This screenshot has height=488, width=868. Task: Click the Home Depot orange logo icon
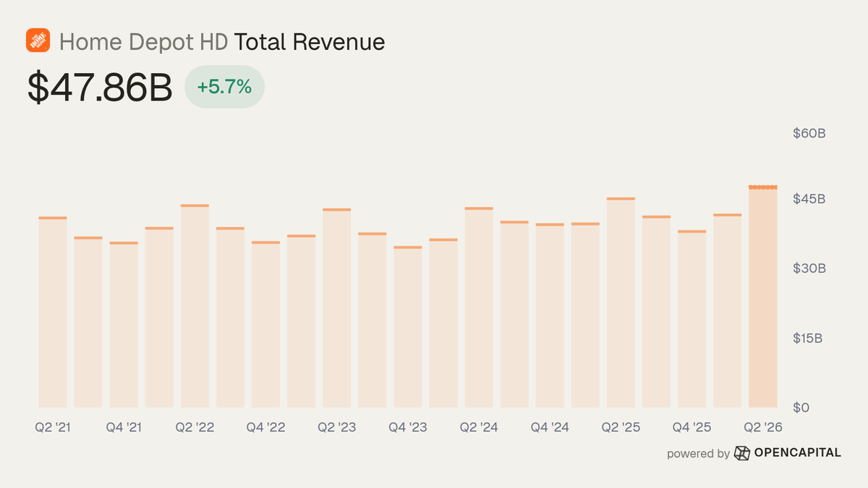pos(37,40)
